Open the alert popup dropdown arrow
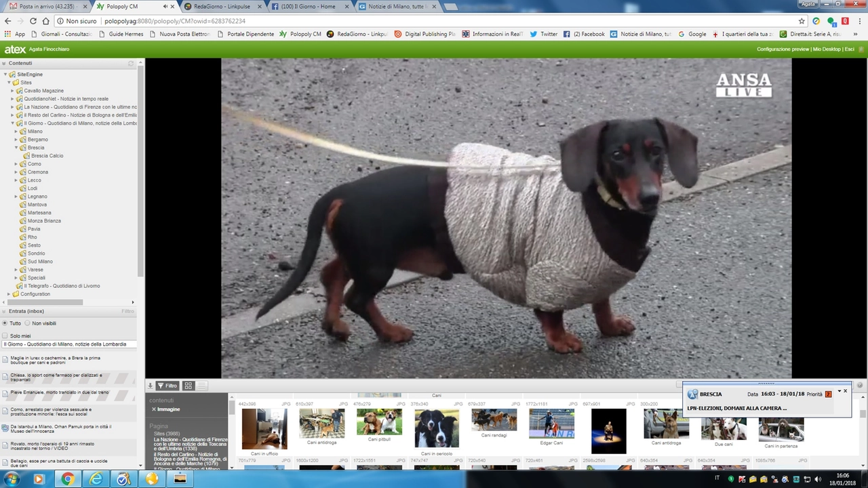 pos(839,391)
